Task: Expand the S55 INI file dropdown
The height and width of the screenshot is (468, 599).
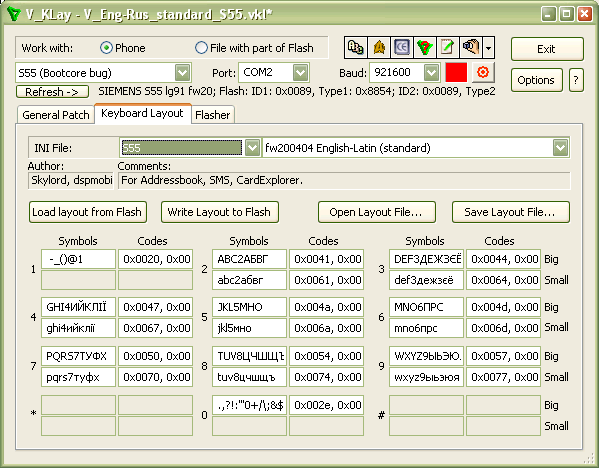Action: tap(252, 148)
